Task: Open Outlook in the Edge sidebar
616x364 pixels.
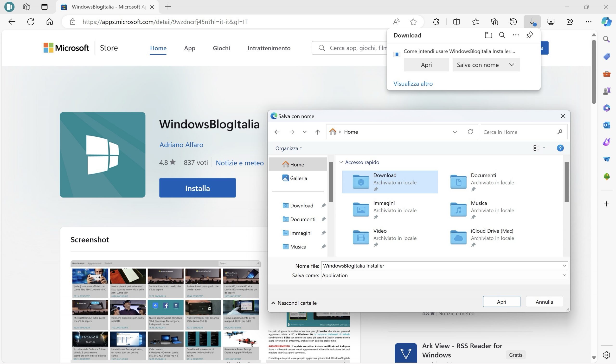Action: [606, 125]
